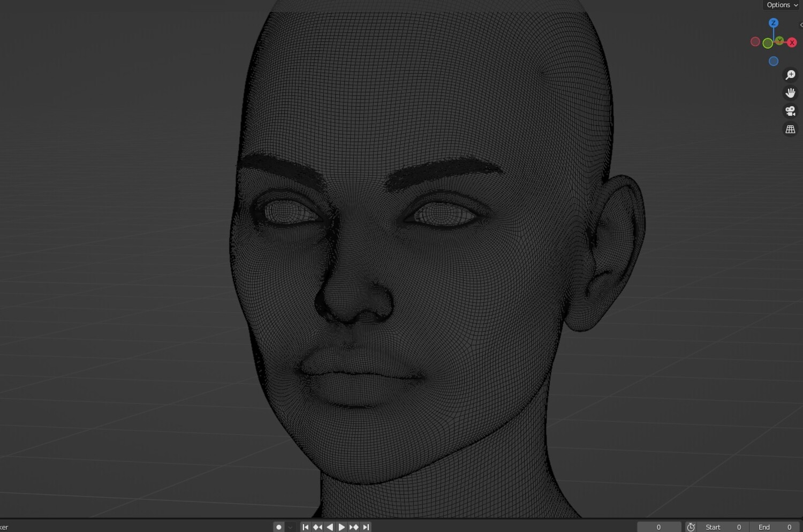Jump to the previous keyframe
The image size is (803, 532).
[317, 527]
